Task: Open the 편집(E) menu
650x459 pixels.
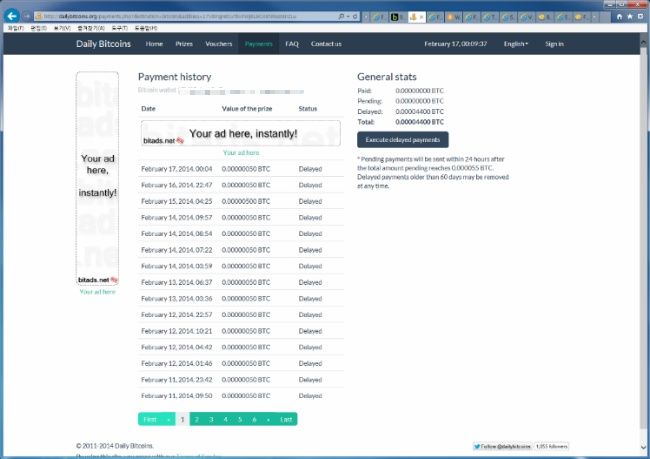Action: tap(39, 28)
